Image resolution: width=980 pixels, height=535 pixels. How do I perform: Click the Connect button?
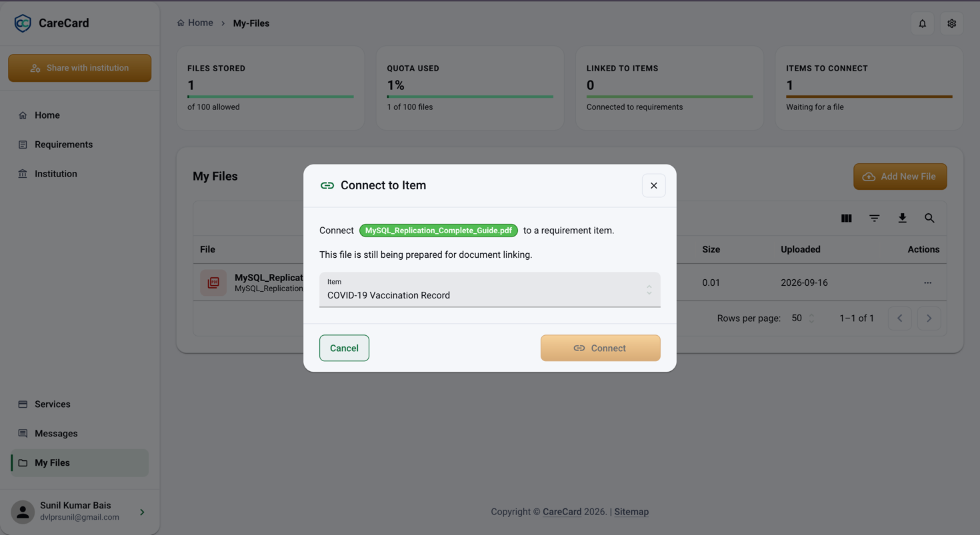coord(601,348)
